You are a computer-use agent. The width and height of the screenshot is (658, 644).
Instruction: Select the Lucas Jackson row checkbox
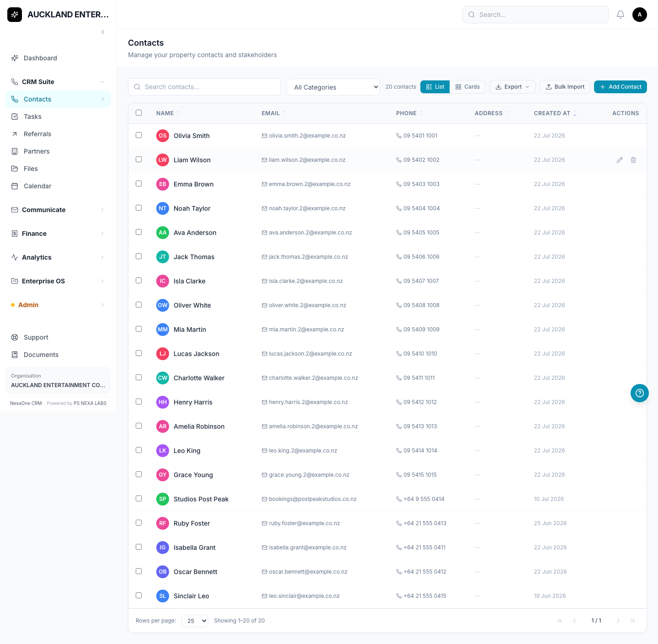point(139,353)
